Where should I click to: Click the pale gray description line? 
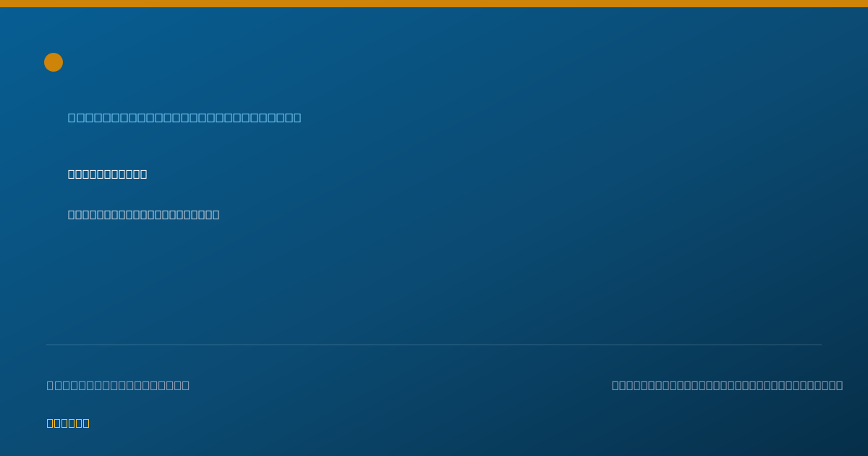pos(143,214)
